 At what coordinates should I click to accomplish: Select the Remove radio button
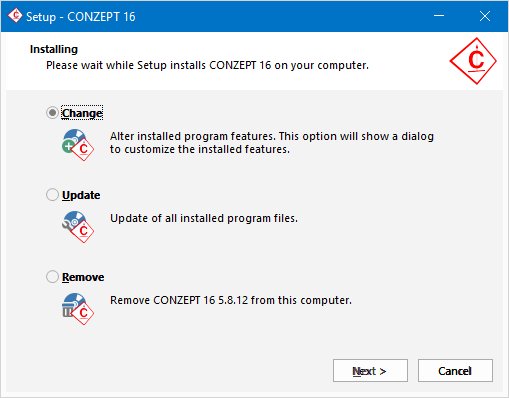[52, 277]
